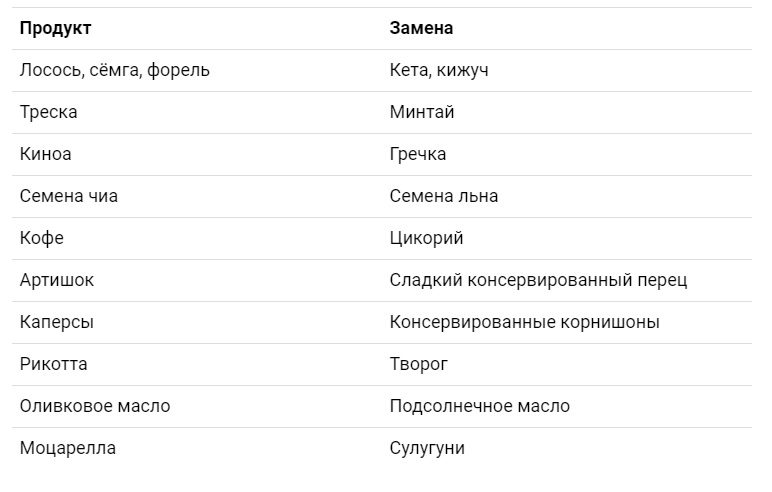772x492 pixels.
Task: Click the "Минтай" replacement cell
Action: (x=422, y=112)
